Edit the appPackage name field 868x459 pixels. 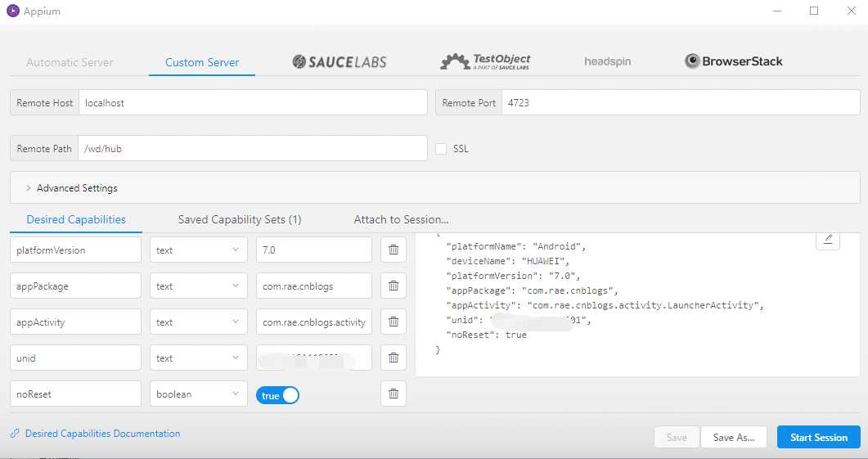[76, 286]
